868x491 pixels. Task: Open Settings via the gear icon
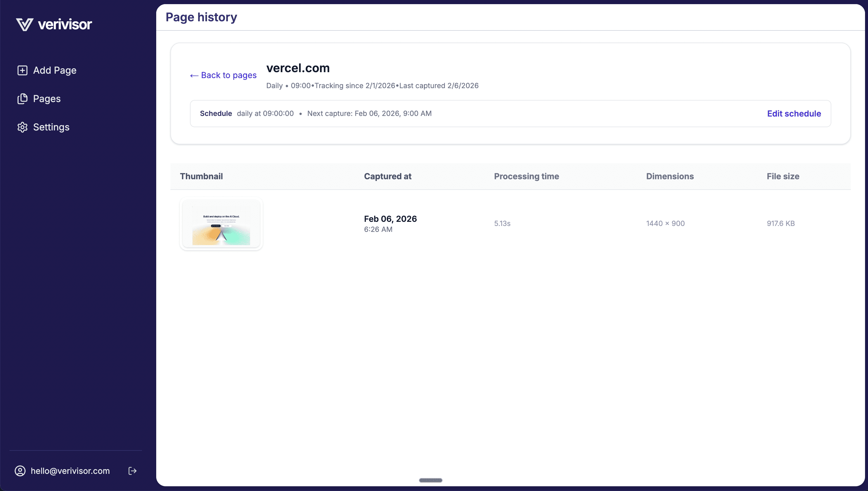tap(22, 127)
